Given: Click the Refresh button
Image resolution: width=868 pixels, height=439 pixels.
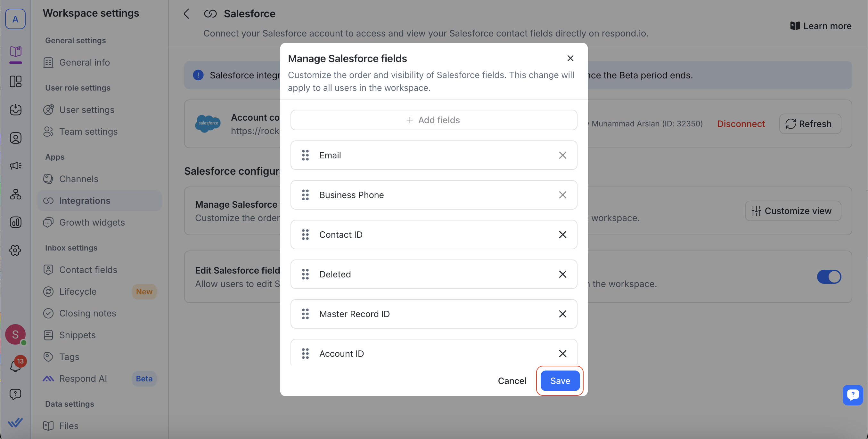Looking at the screenshot, I should [810, 124].
